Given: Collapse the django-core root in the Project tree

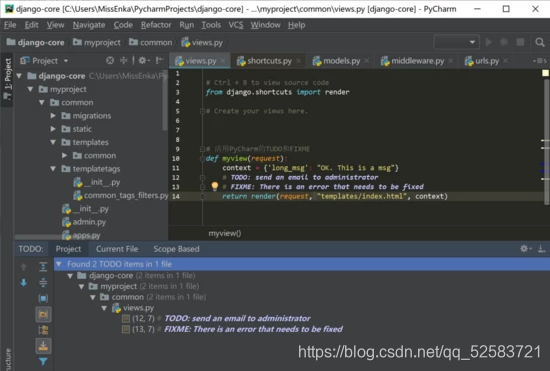Looking at the screenshot, I should pyautogui.click(x=19, y=76).
